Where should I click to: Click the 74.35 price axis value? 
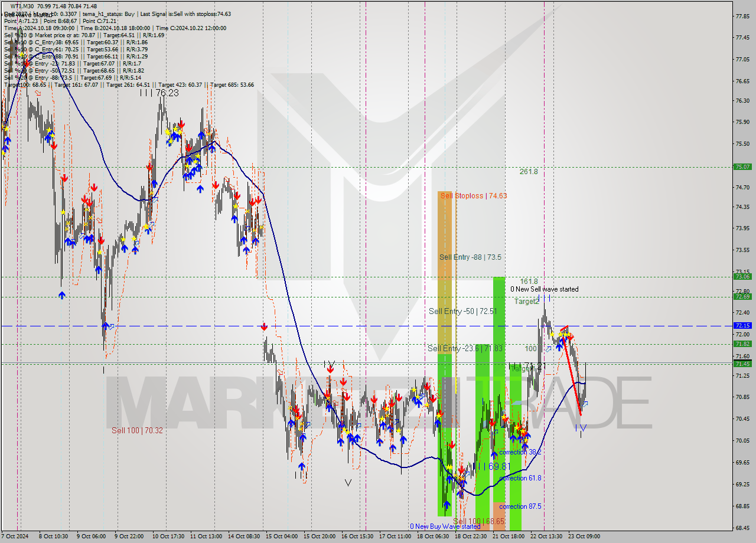(742, 207)
